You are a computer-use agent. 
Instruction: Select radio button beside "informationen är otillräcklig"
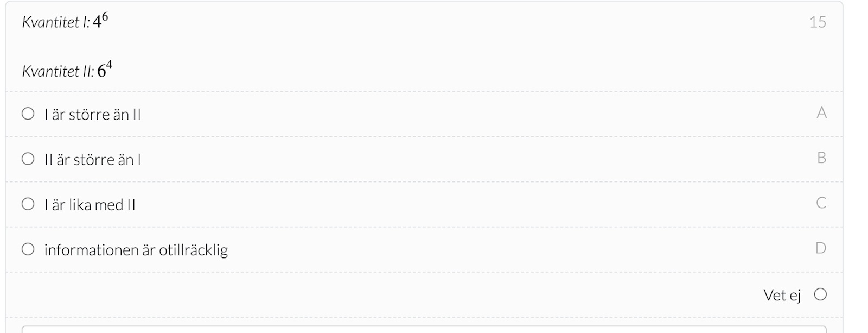[28, 249]
